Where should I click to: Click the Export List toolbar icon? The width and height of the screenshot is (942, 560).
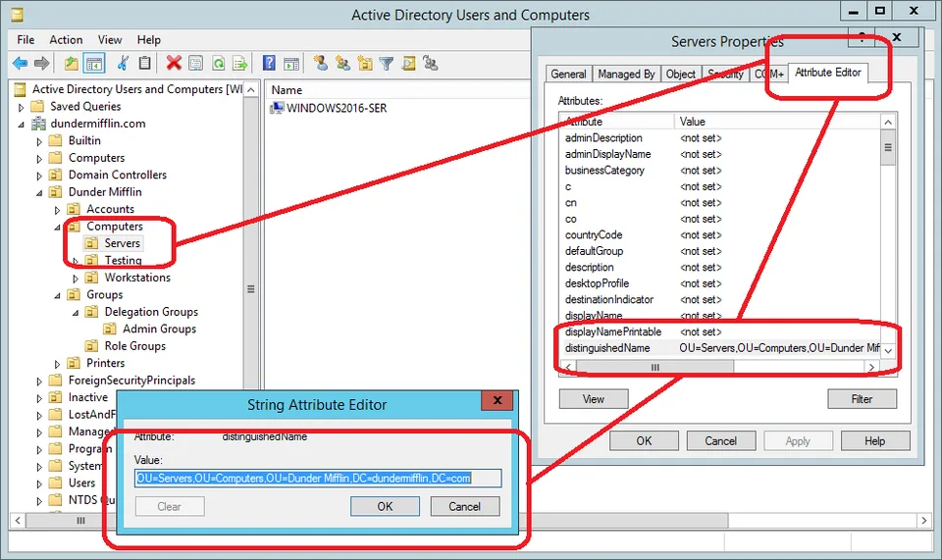[x=239, y=63]
